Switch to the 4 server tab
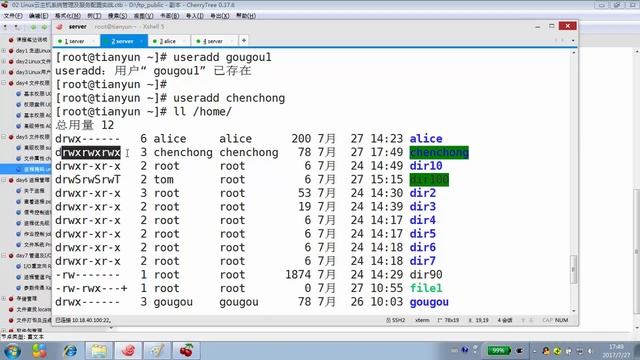This screenshot has height=360, width=640. pos(213,41)
